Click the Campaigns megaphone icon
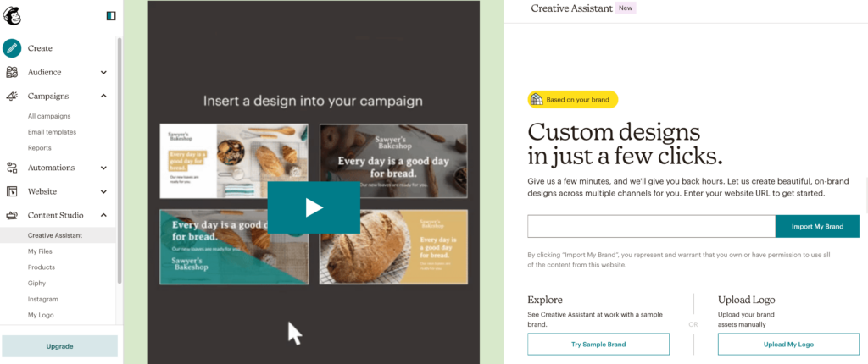Screen dimensions: 868x364 coord(12,97)
